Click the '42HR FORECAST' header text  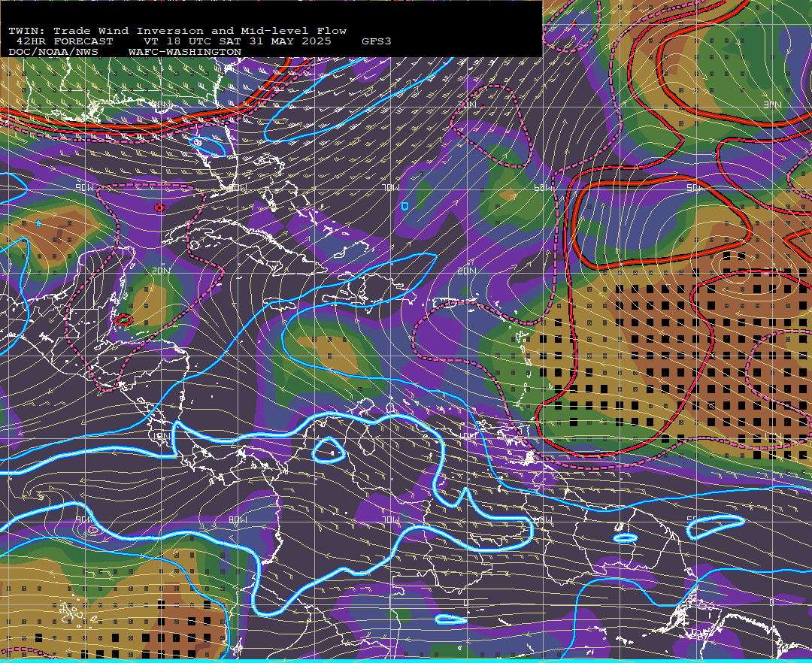coord(65,41)
